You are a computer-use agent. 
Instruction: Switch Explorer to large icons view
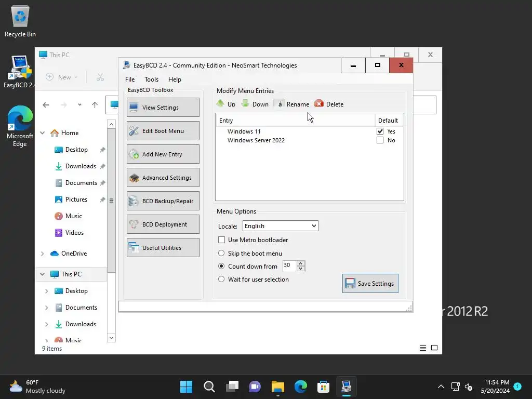[x=434, y=348]
